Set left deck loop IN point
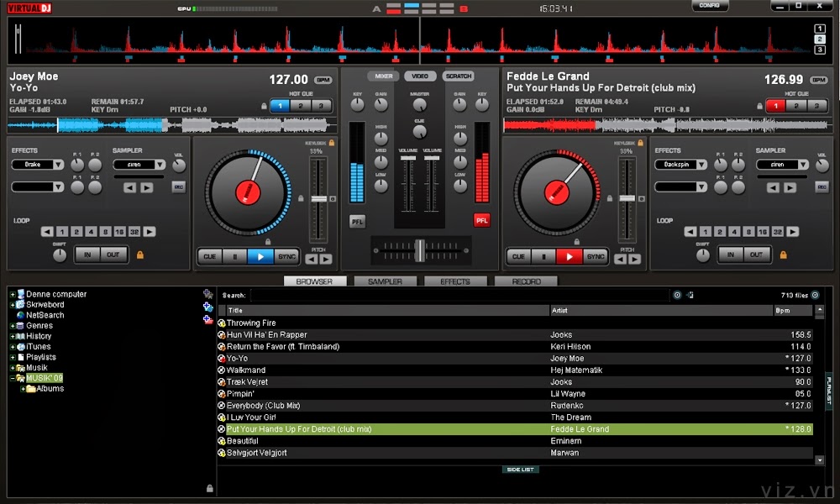This screenshot has height=504, width=840. (87, 255)
